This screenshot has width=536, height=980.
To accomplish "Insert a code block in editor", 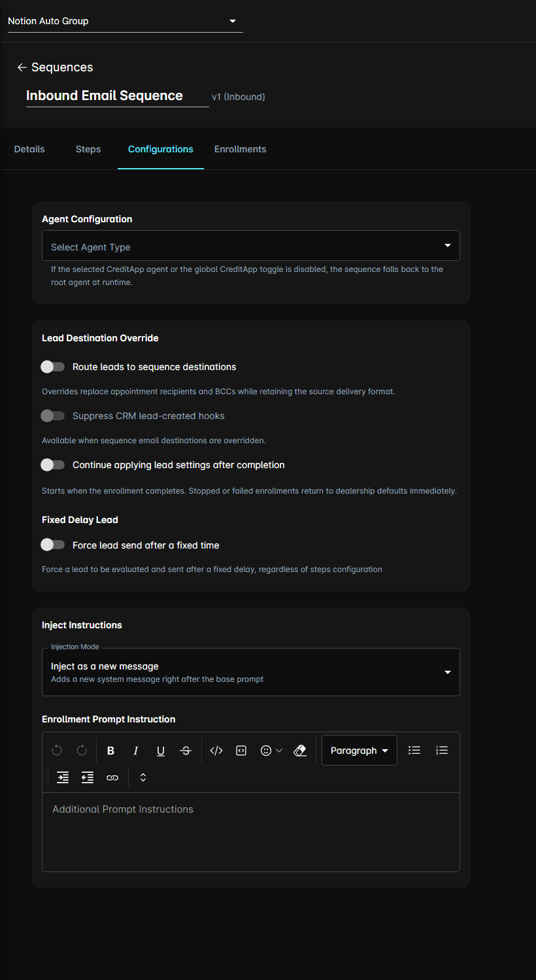I will [241, 751].
